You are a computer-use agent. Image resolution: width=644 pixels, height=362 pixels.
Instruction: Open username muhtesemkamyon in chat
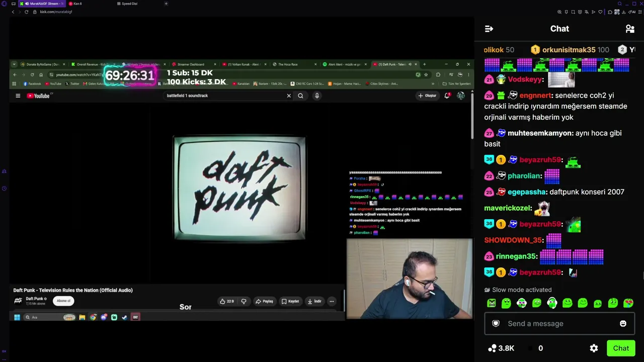pos(540,133)
